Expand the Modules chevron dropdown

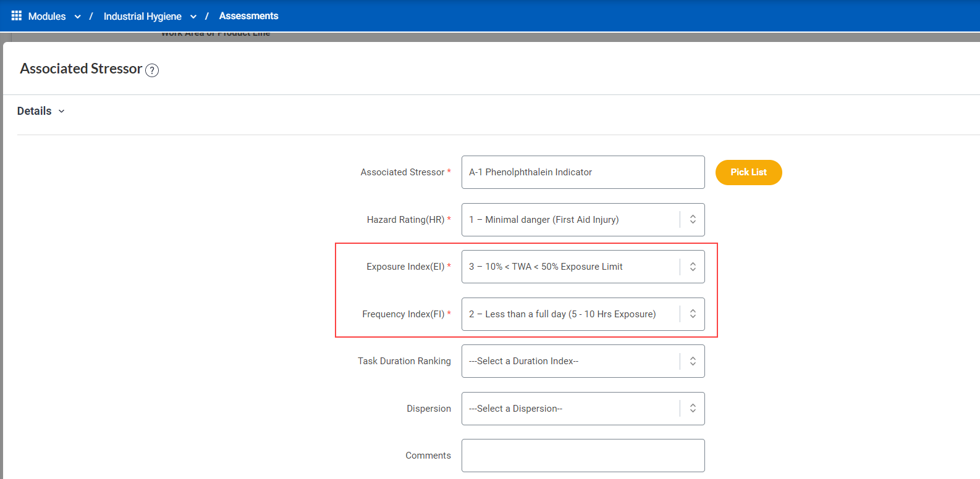point(78,17)
